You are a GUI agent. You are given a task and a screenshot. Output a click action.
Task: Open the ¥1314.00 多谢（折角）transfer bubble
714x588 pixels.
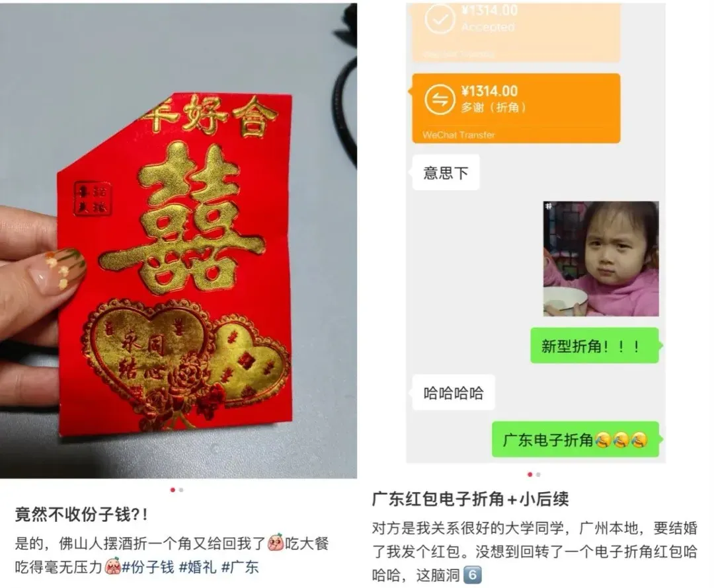516,108
